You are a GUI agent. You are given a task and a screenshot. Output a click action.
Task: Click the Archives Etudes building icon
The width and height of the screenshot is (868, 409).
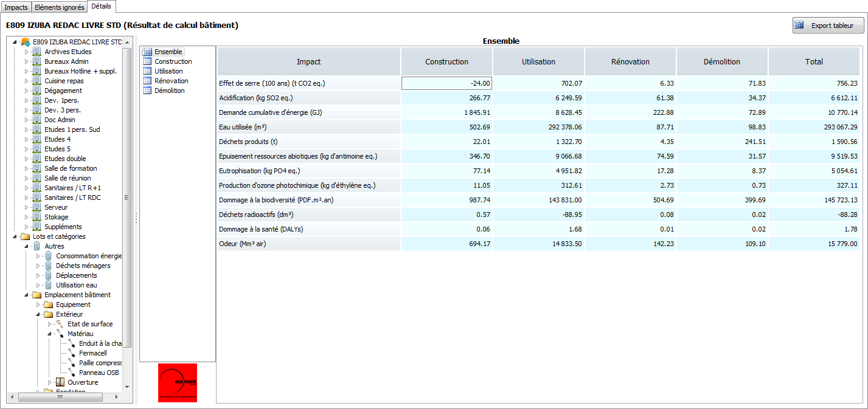click(x=37, y=52)
